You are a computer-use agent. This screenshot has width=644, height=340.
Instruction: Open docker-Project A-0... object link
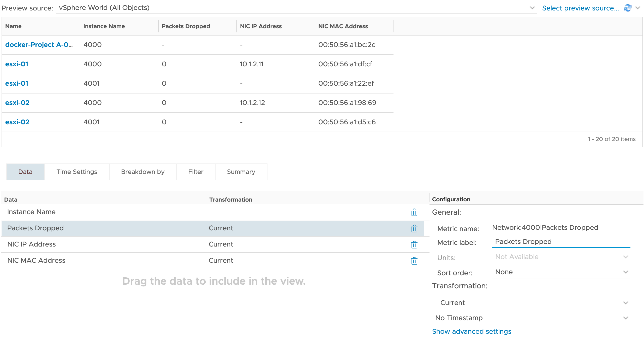tap(39, 45)
